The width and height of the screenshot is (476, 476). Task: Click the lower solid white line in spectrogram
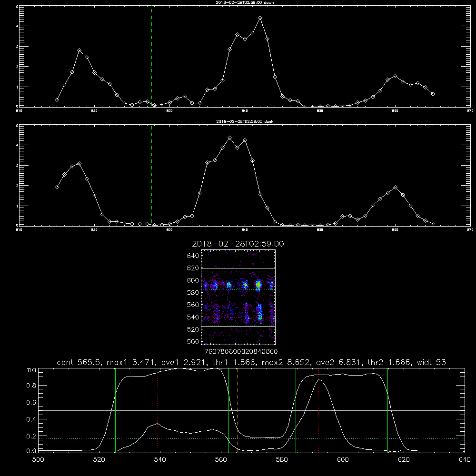point(238,326)
